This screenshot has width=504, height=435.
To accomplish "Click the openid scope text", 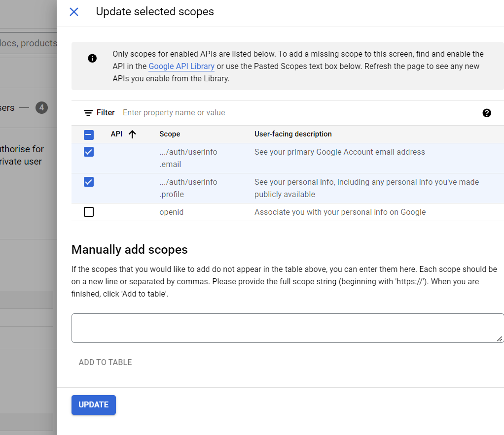I will point(171,212).
